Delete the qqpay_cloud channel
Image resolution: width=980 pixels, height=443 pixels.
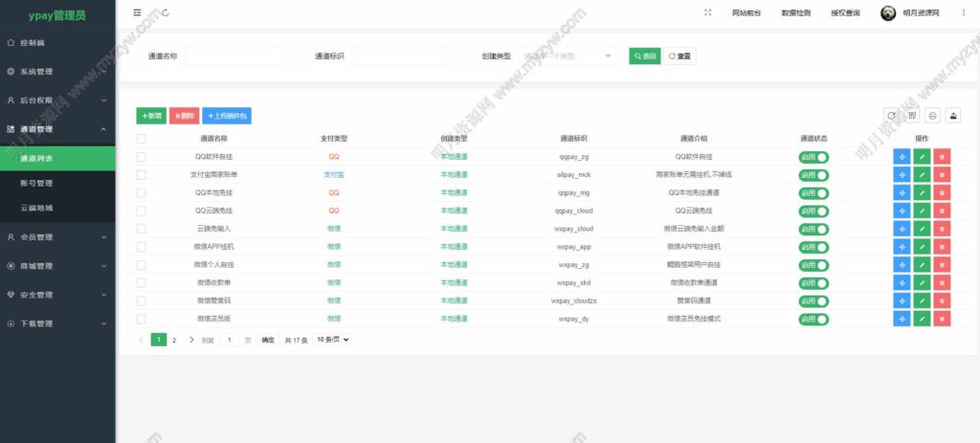(x=942, y=211)
